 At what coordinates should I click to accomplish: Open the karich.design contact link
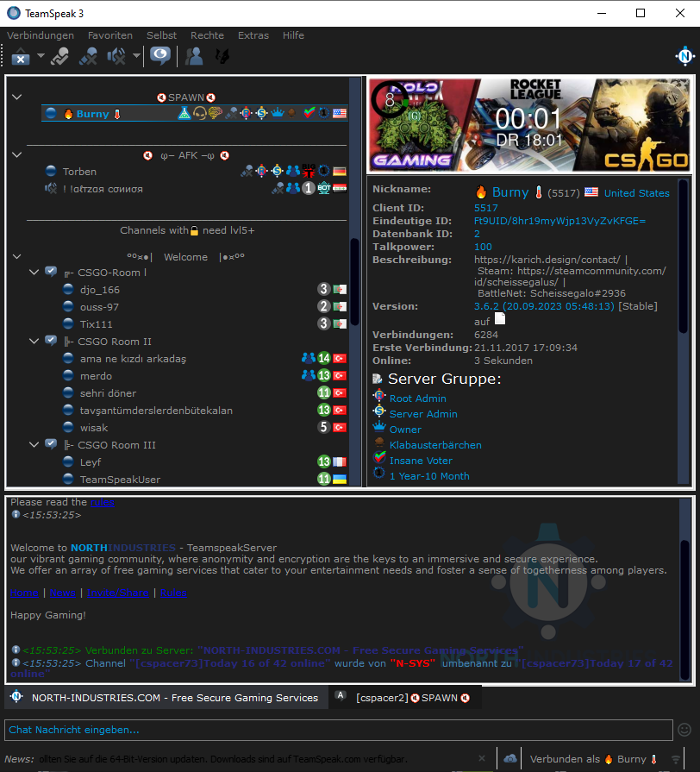[x=547, y=260]
